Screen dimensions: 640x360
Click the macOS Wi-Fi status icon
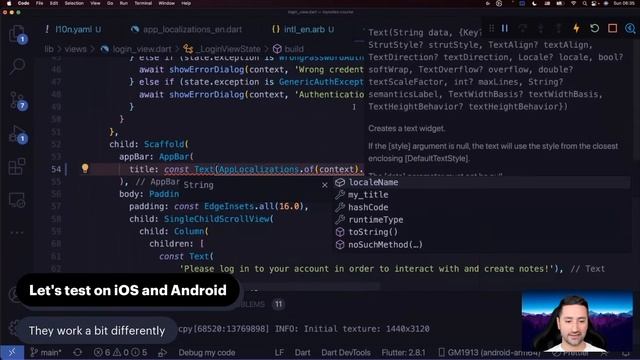[573, 3]
